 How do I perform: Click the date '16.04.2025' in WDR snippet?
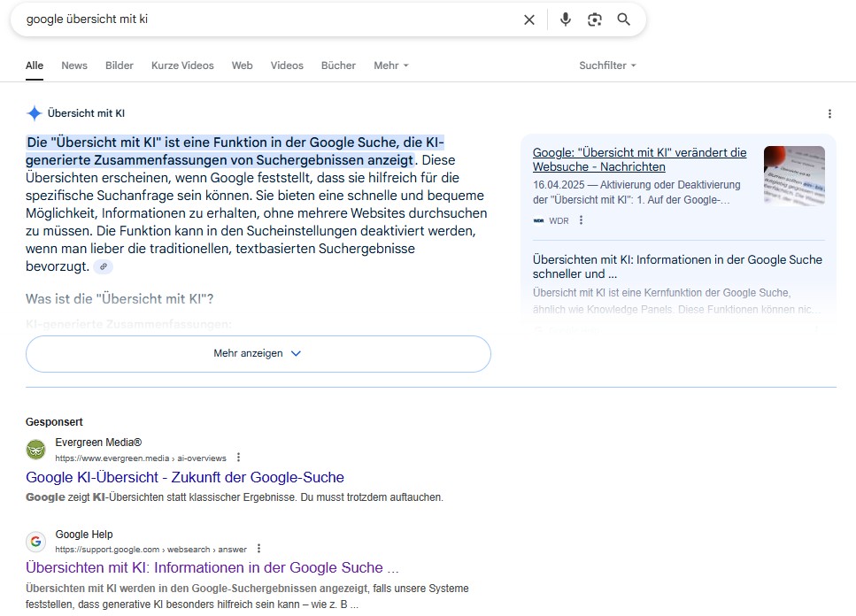pos(559,185)
